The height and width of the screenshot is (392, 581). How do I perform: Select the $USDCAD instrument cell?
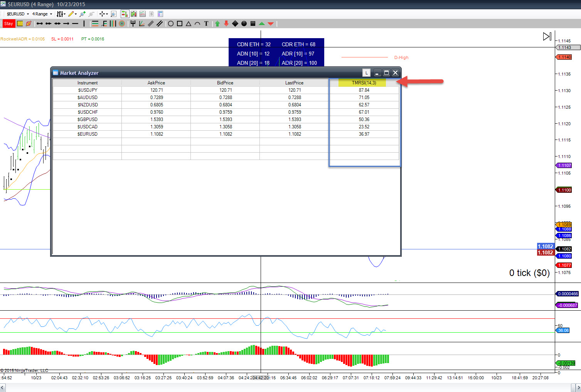click(x=88, y=127)
